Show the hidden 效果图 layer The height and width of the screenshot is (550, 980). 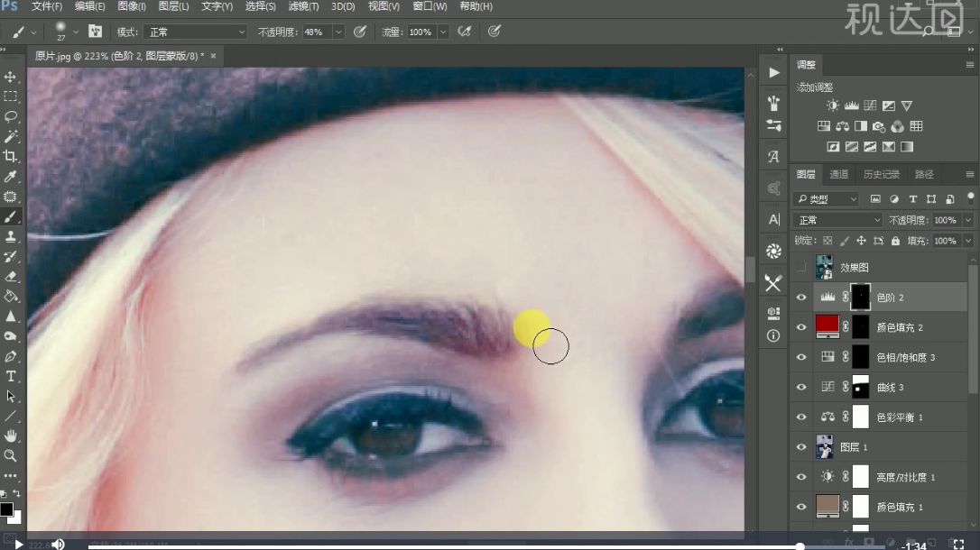(x=801, y=268)
